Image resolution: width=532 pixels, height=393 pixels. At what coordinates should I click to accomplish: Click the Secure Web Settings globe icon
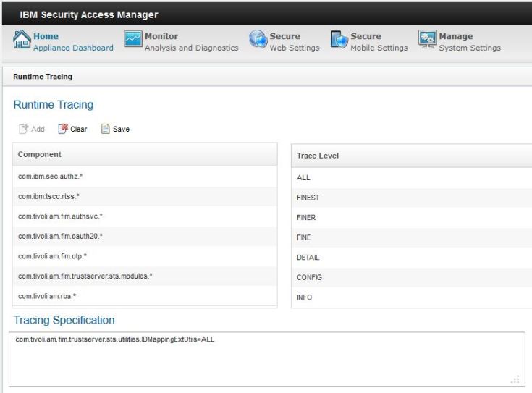258,41
